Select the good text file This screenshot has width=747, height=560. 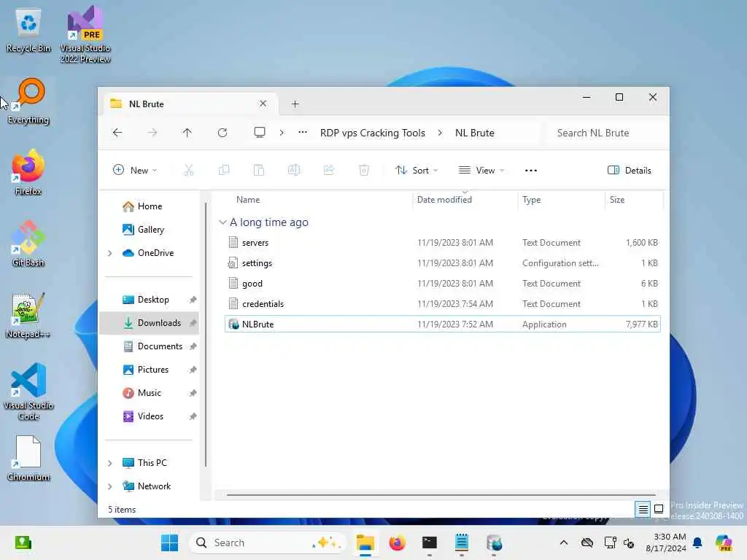click(x=442, y=284)
